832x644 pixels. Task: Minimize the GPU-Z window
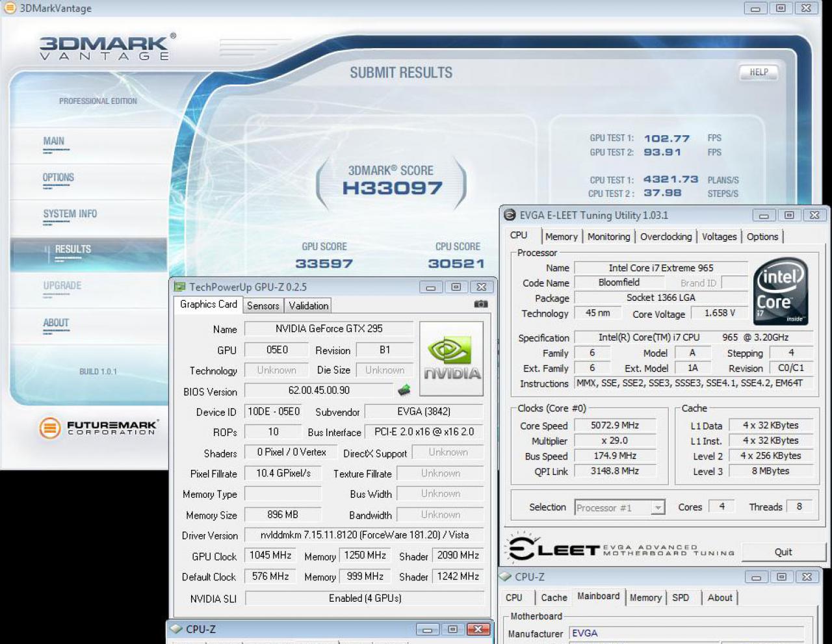point(430,287)
